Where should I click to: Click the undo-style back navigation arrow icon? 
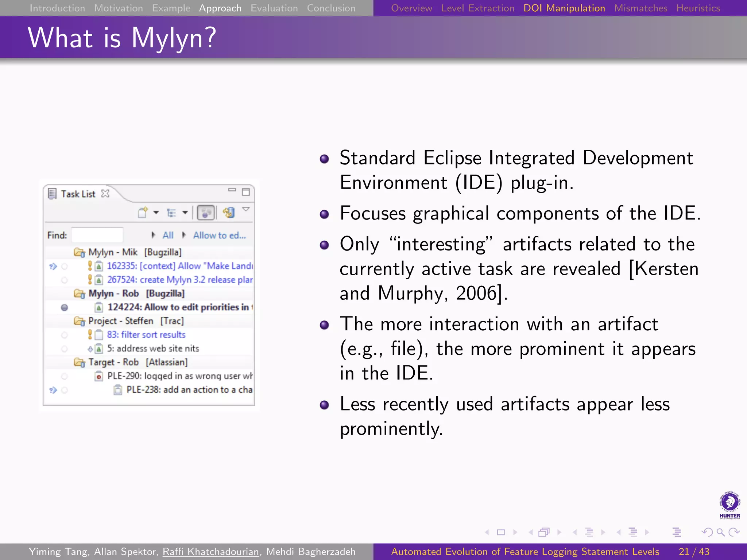707,532
